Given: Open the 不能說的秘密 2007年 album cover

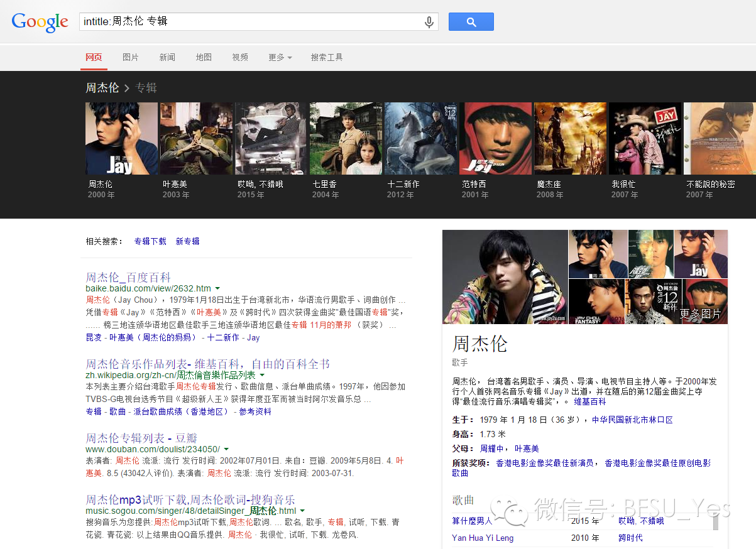Looking at the screenshot, I should click(720, 139).
